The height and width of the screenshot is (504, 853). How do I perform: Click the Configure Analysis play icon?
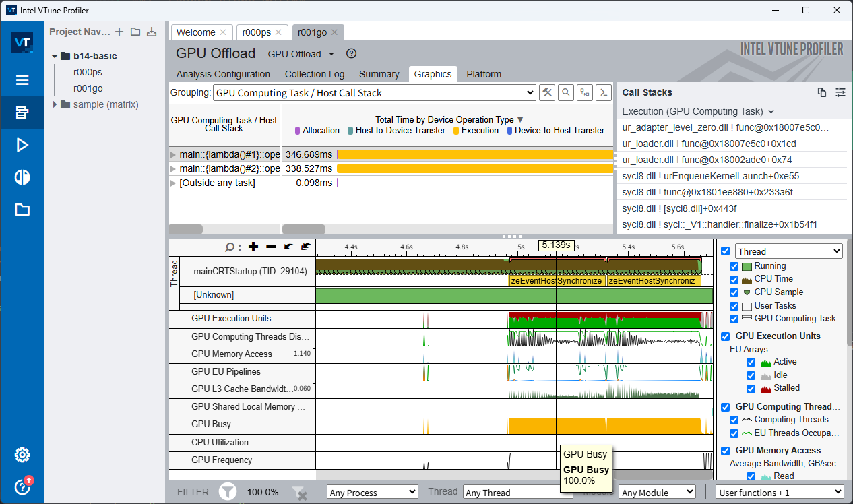(22, 145)
